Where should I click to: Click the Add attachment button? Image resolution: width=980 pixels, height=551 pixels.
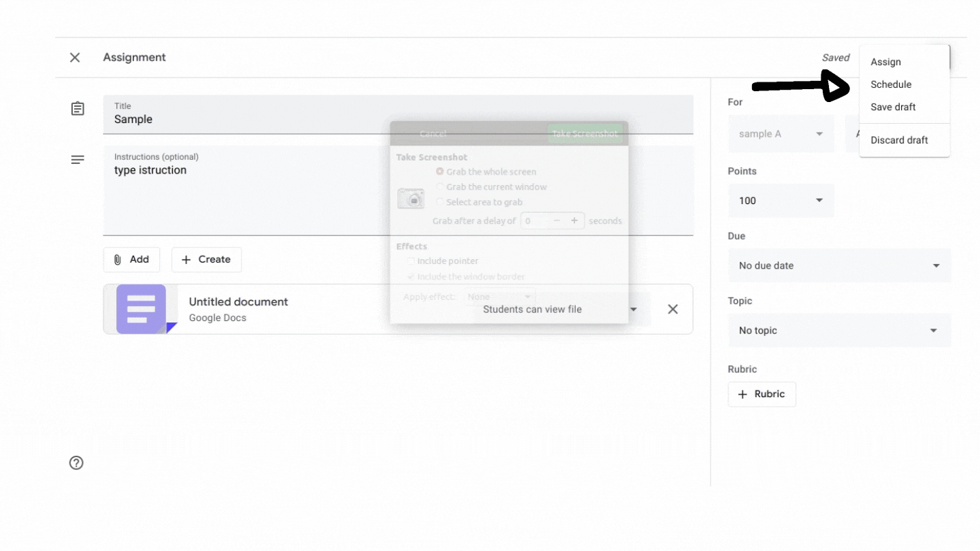click(131, 260)
